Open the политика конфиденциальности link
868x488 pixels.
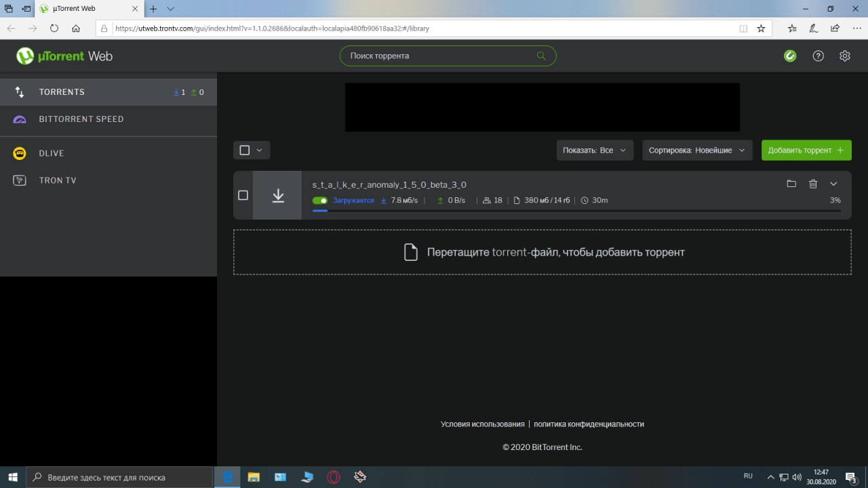tap(589, 424)
